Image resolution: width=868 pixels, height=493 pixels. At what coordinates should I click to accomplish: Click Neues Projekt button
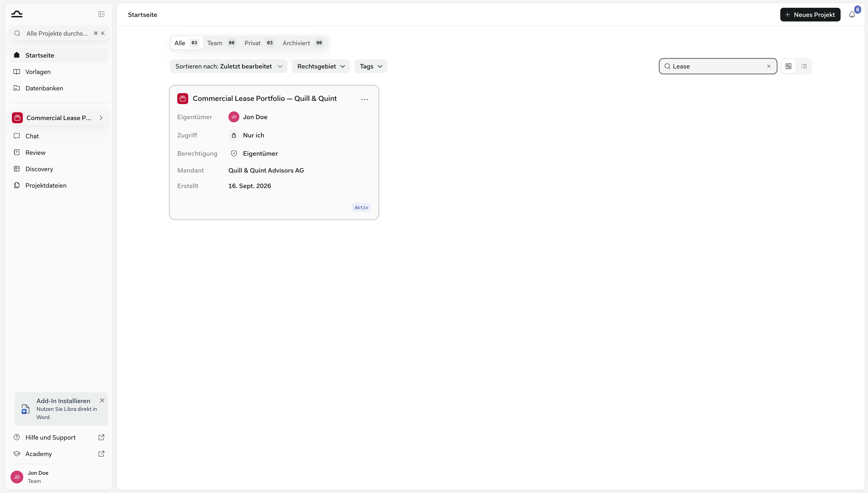[x=810, y=15]
